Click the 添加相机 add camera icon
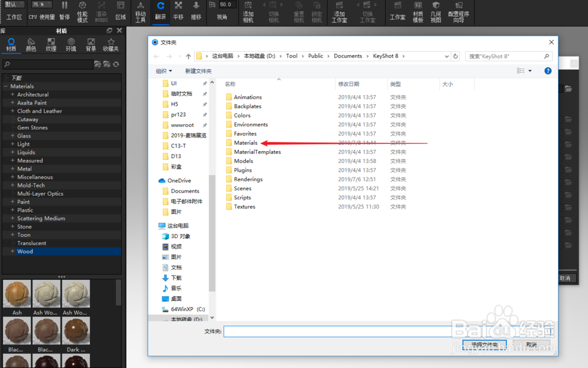The image size is (588, 368). tap(248, 11)
